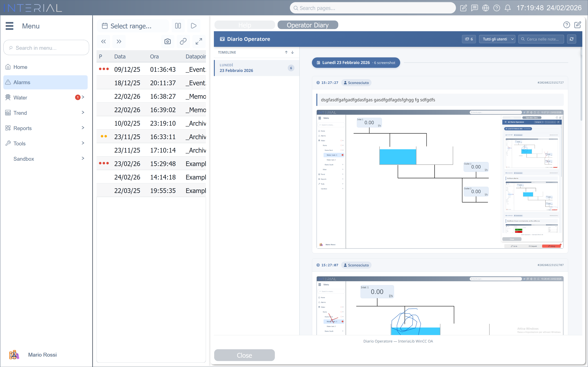Toggle ascending sort in the Timeline header

[x=286, y=52]
